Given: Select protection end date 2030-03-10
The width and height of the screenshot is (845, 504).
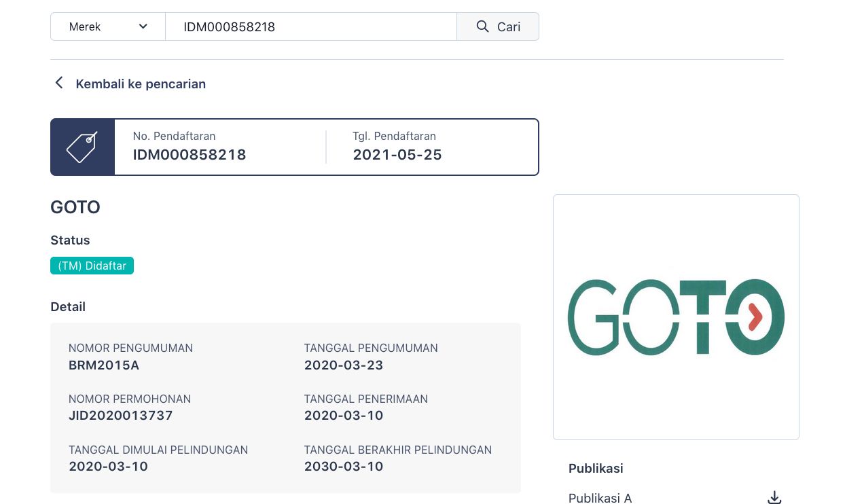Looking at the screenshot, I should (x=344, y=466).
